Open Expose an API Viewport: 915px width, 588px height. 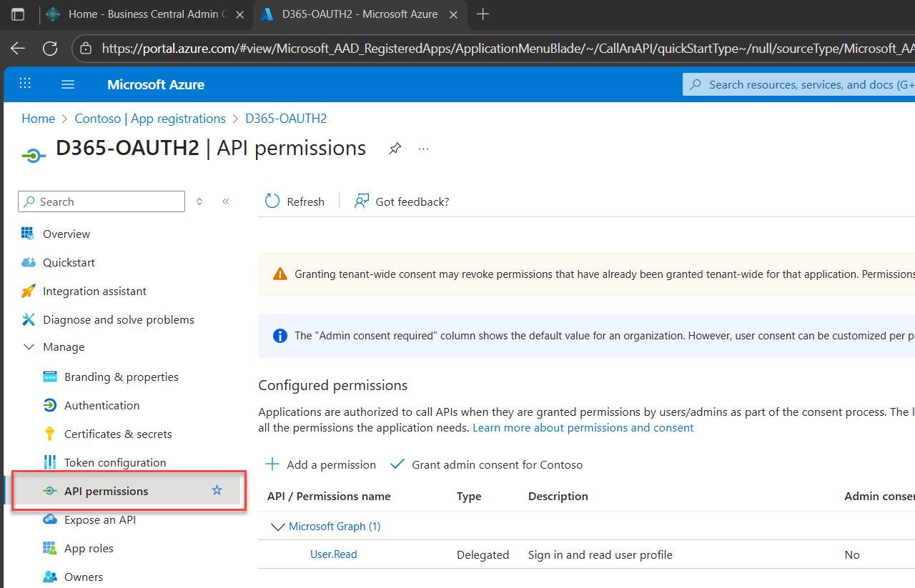click(x=100, y=519)
